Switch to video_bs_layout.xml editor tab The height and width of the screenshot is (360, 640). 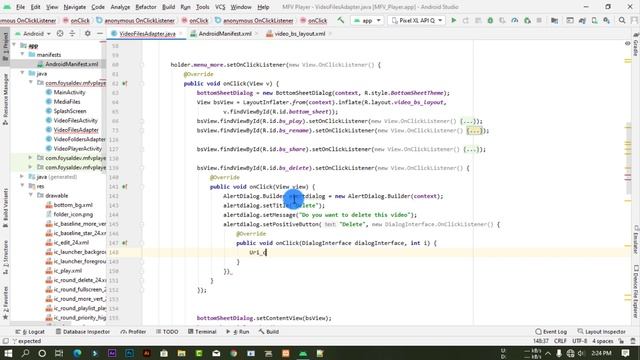click(x=299, y=33)
